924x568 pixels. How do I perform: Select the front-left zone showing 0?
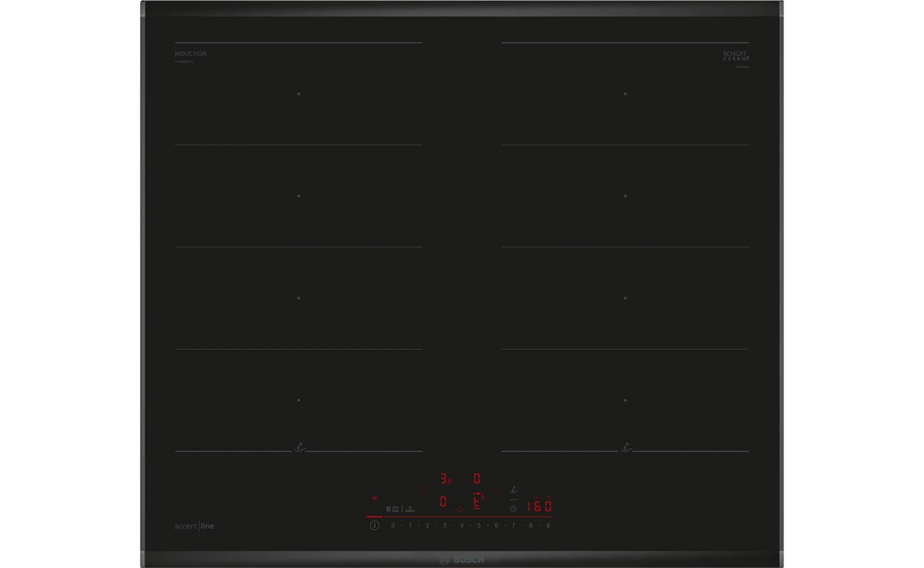pos(443,502)
